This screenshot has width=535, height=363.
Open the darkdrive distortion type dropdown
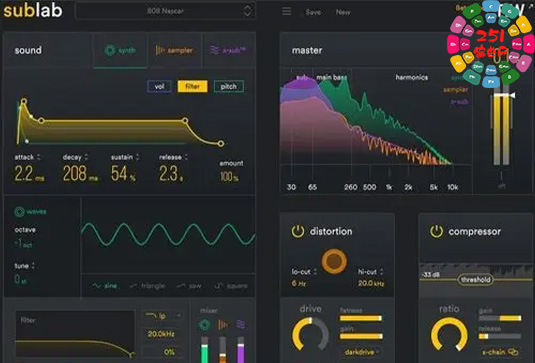pos(361,352)
